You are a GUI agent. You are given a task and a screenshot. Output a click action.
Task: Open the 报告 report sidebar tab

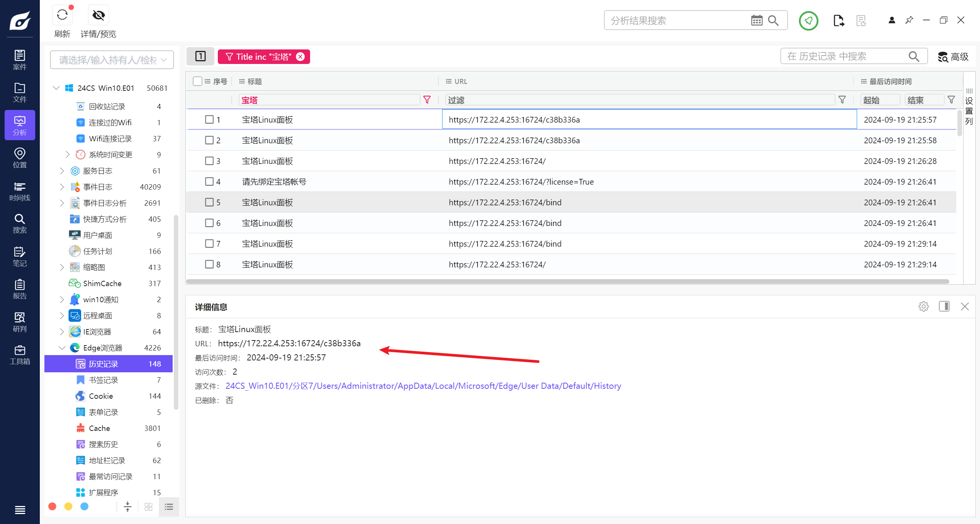point(20,289)
